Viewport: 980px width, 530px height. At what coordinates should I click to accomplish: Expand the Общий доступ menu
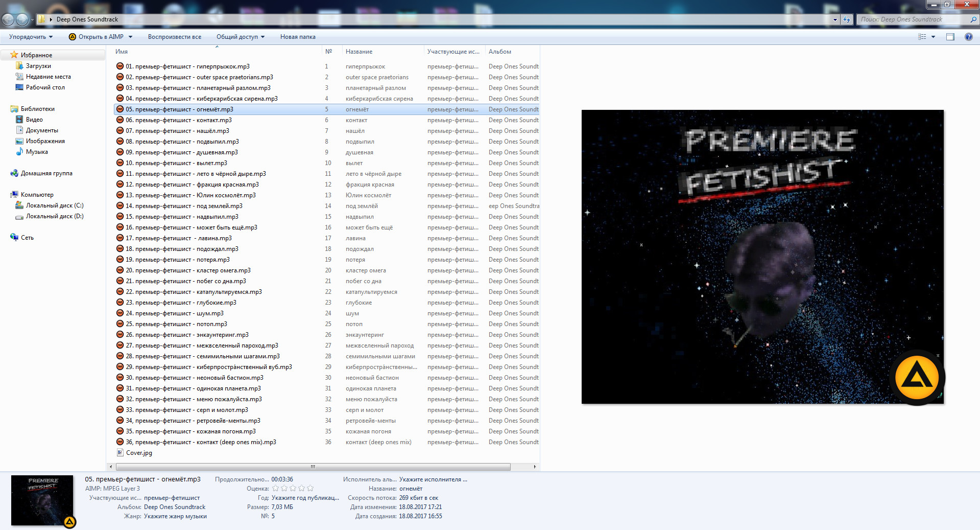(x=240, y=37)
